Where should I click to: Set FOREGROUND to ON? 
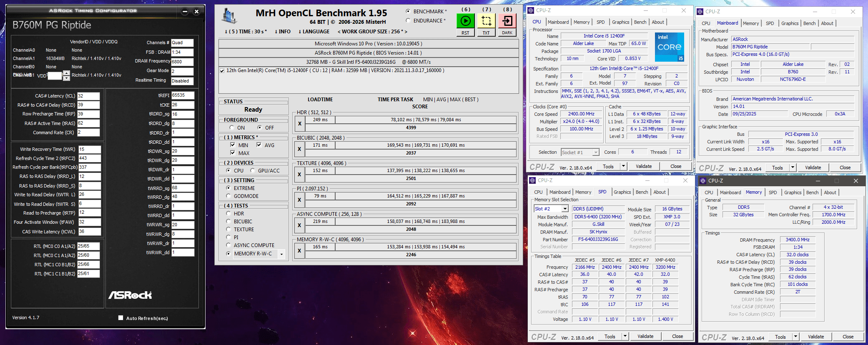[231, 127]
